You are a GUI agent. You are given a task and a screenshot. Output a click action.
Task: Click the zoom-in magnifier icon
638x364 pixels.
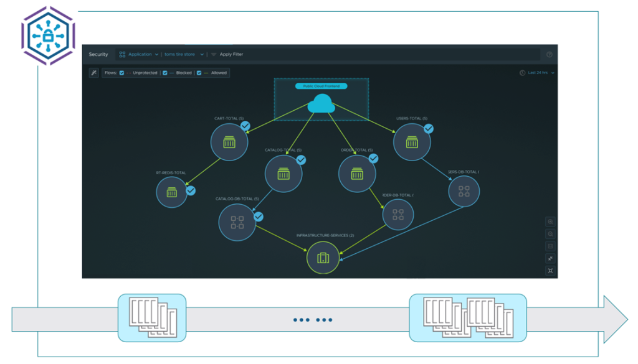click(550, 223)
